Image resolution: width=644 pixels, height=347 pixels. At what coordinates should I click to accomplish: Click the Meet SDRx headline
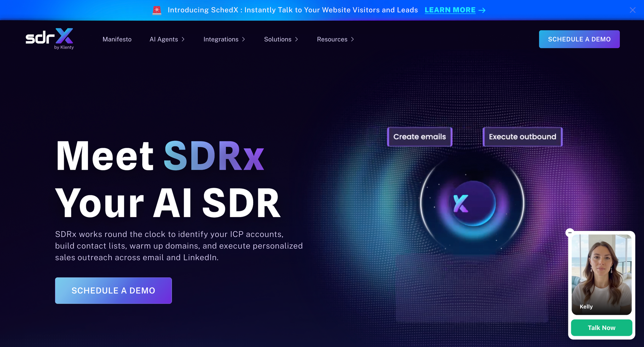pos(160,156)
